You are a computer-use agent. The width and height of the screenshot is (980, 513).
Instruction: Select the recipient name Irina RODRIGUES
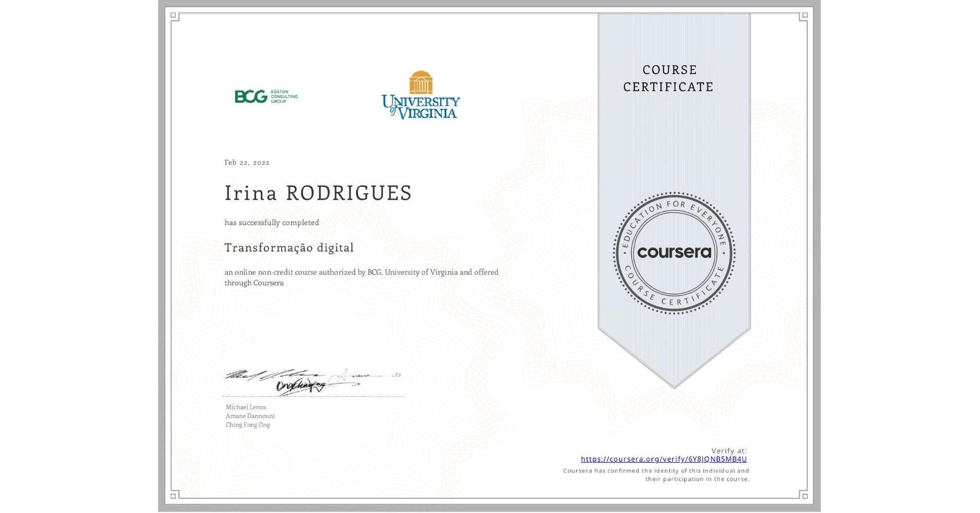coord(319,193)
